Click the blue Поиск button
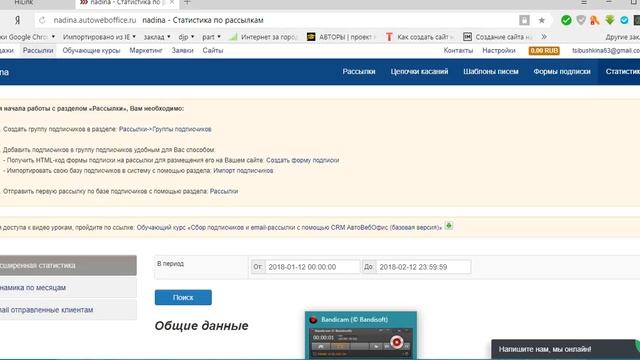 tap(183, 298)
